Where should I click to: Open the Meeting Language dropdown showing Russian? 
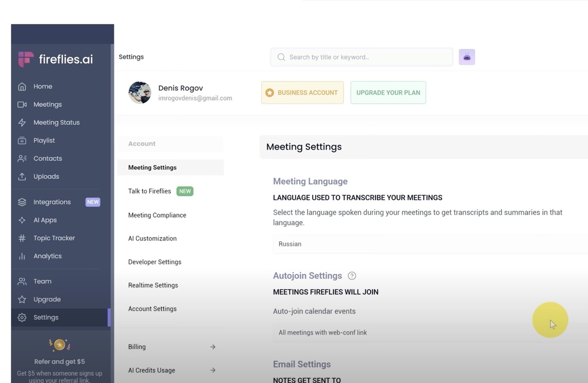(x=430, y=244)
